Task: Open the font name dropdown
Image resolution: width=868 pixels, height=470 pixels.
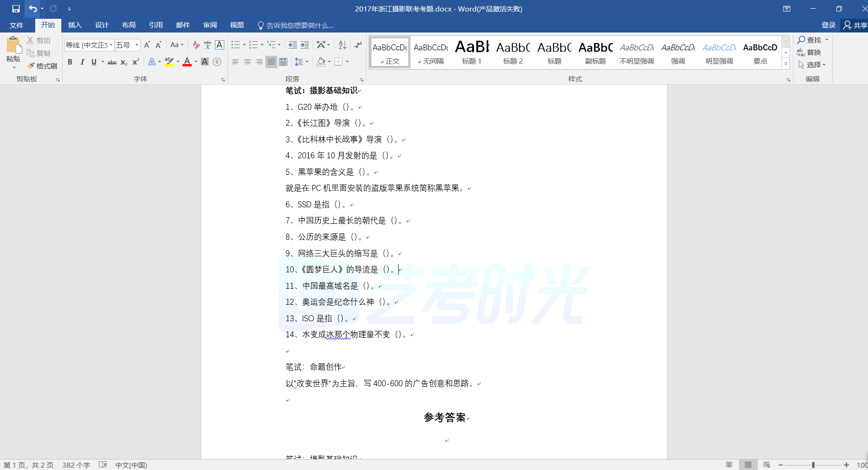Action: 111,45
